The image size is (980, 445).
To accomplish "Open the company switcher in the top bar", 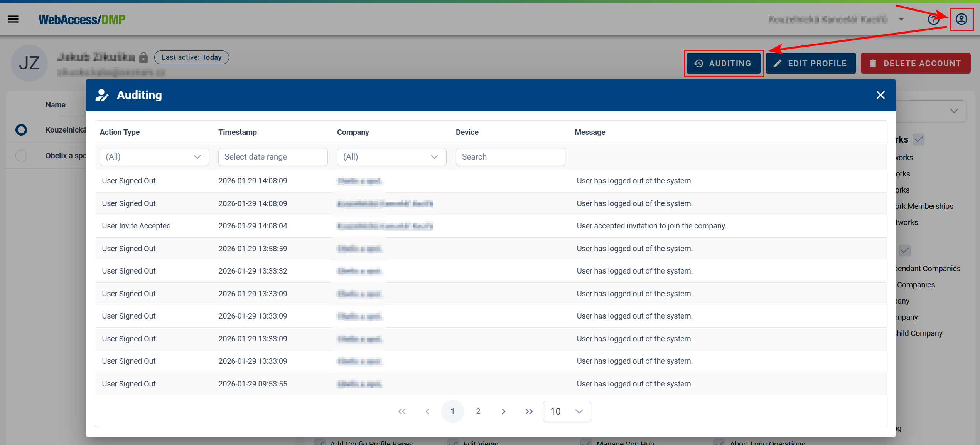I will [x=902, y=19].
